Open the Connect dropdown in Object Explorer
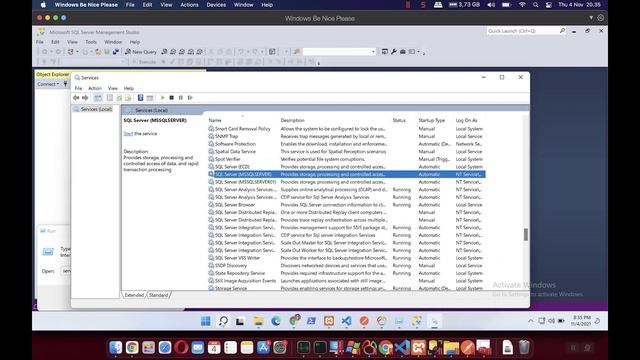The height and width of the screenshot is (360, 640). tap(48, 84)
